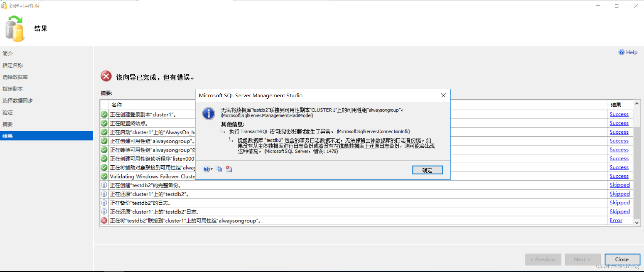
Task: Select the highlighted 结果 step in the sidebar
Action: [x=47, y=136]
